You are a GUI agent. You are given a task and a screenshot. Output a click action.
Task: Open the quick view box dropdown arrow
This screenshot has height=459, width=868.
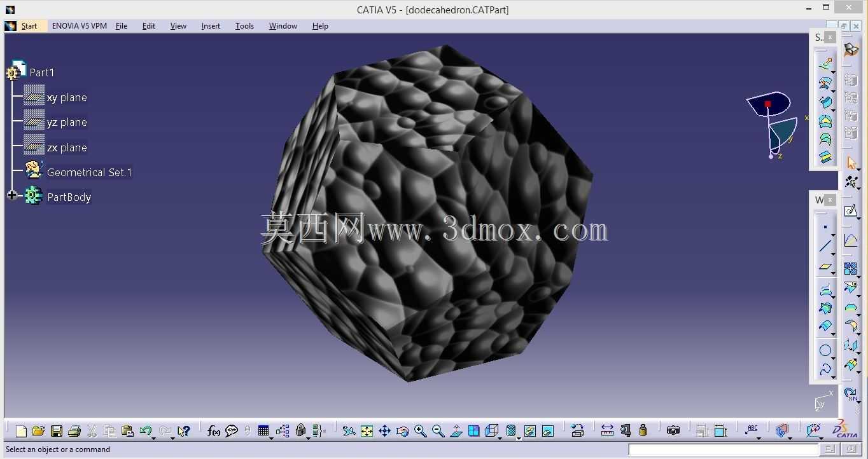click(500, 438)
